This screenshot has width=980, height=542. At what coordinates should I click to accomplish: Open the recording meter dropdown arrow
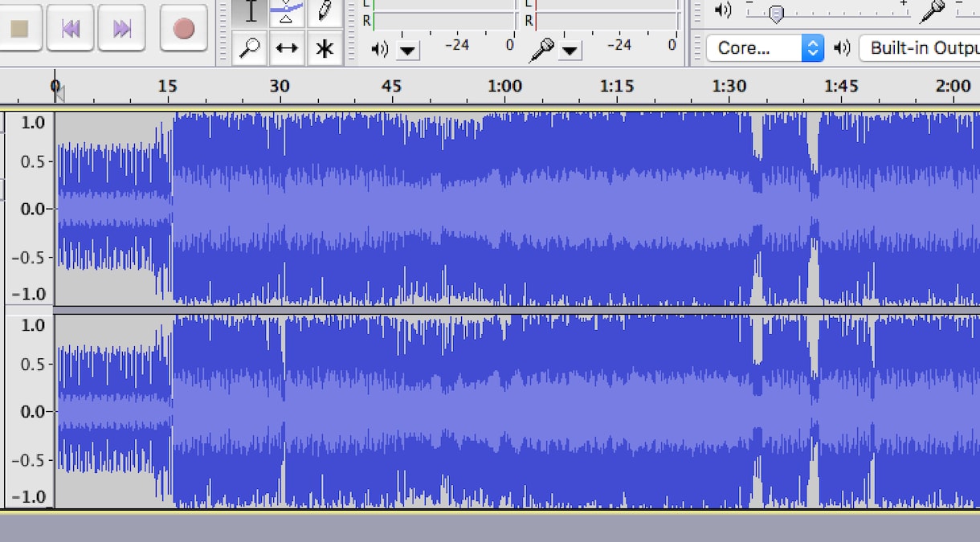tap(570, 51)
